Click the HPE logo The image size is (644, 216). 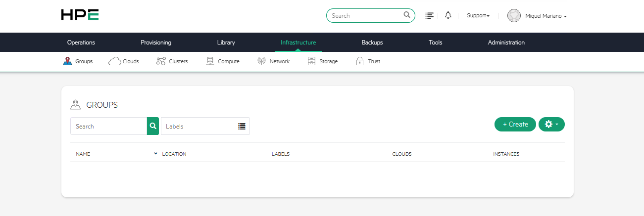[80, 15]
